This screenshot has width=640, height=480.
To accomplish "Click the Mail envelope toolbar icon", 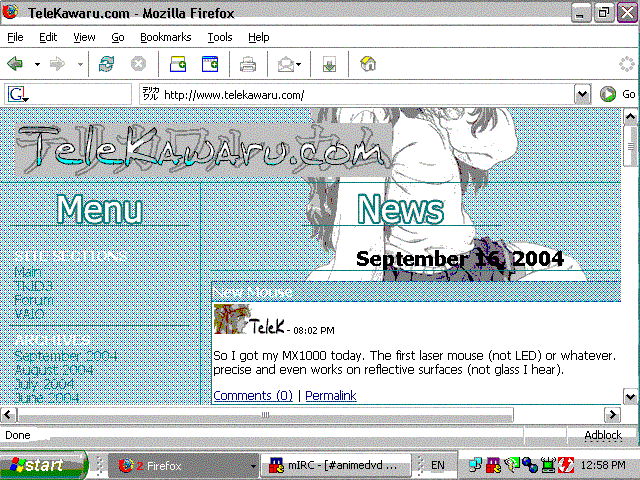I will coord(286,64).
